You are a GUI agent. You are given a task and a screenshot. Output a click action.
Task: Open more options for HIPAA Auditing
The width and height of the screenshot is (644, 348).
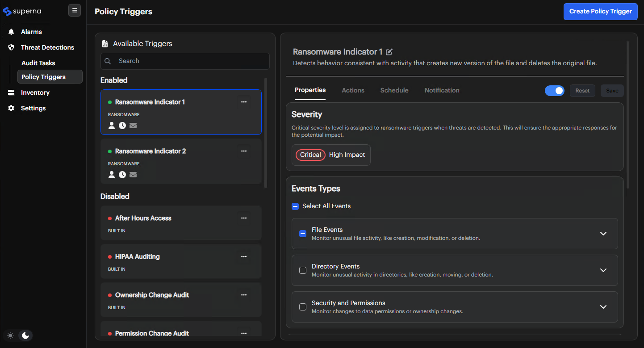click(x=244, y=256)
